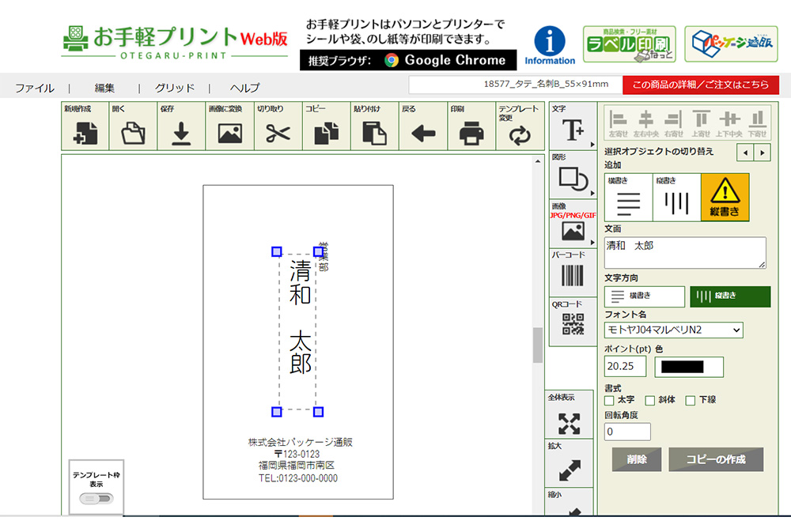Check the 斜体 italic option
This screenshot has width=791, height=532.
click(650, 401)
